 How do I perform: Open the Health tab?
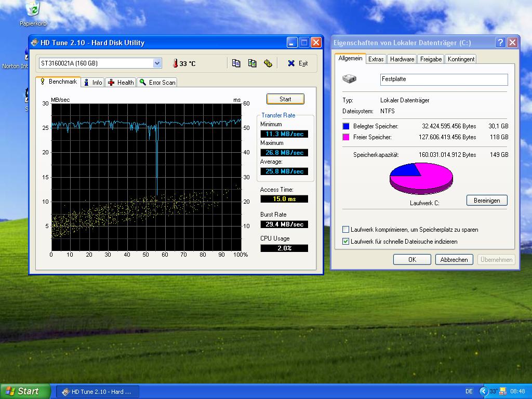click(x=121, y=83)
